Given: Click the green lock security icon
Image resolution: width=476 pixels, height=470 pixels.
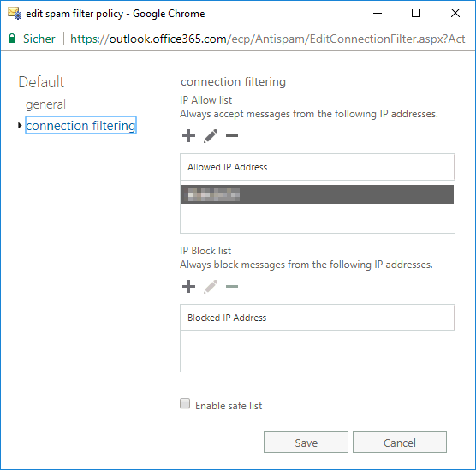Looking at the screenshot, I should (12, 39).
